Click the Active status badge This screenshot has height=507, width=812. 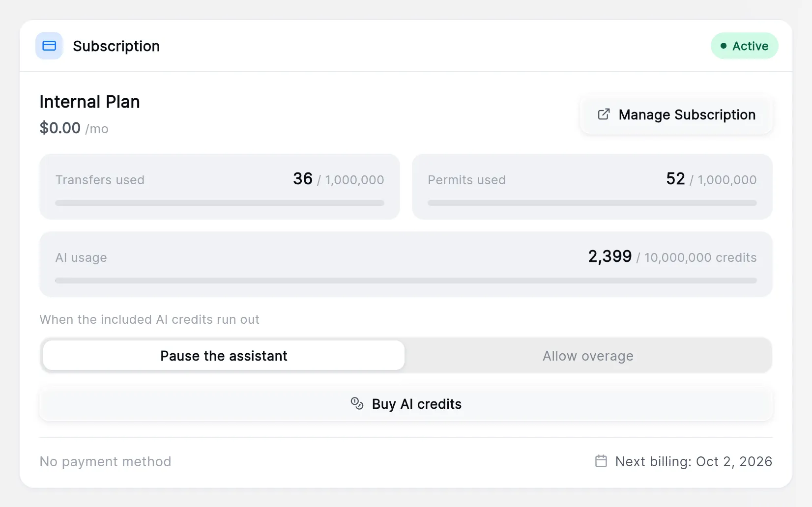(x=744, y=46)
